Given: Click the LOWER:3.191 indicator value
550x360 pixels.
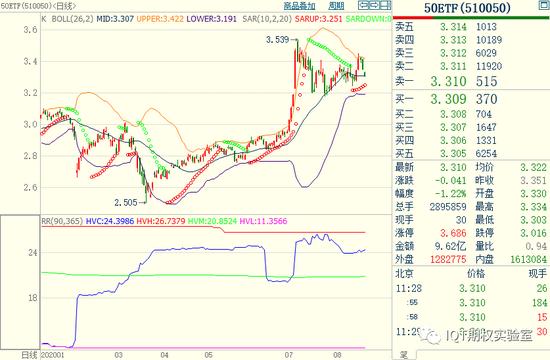Looking at the screenshot, I should [x=212, y=19].
